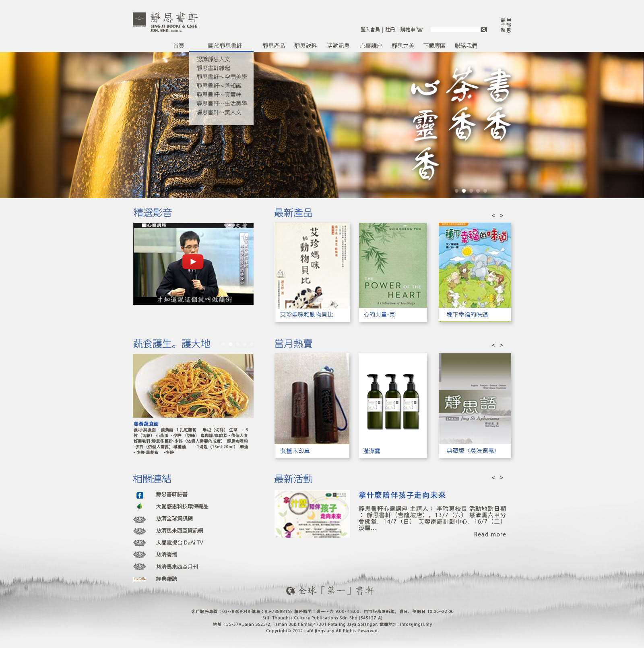Click the 經典雜誌 magazine logo icon
The height and width of the screenshot is (648, 644).
click(x=140, y=579)
